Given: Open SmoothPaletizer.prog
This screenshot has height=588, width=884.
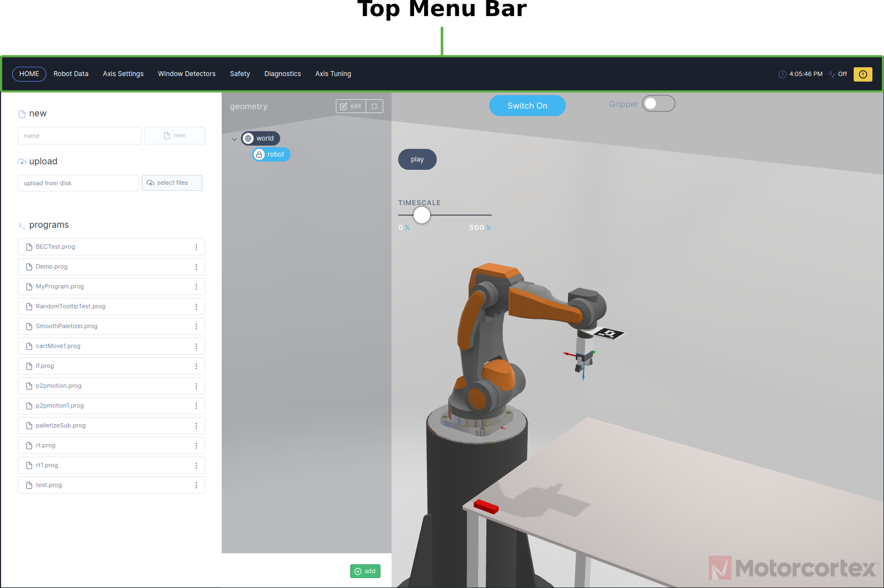Looking at the screenshot, I should click(x=111, y=327).
